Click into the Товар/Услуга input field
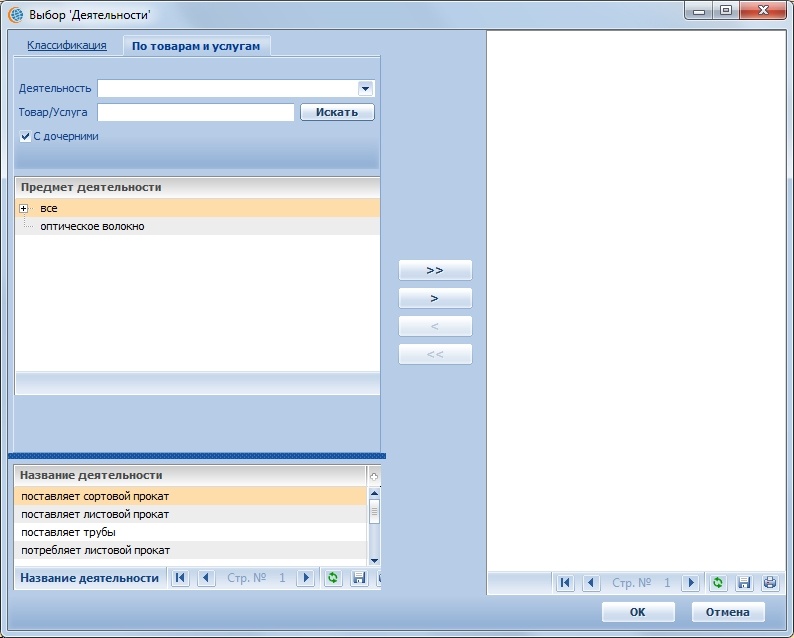The width and height of the screenshot is (794, 638). pos(196,112)
